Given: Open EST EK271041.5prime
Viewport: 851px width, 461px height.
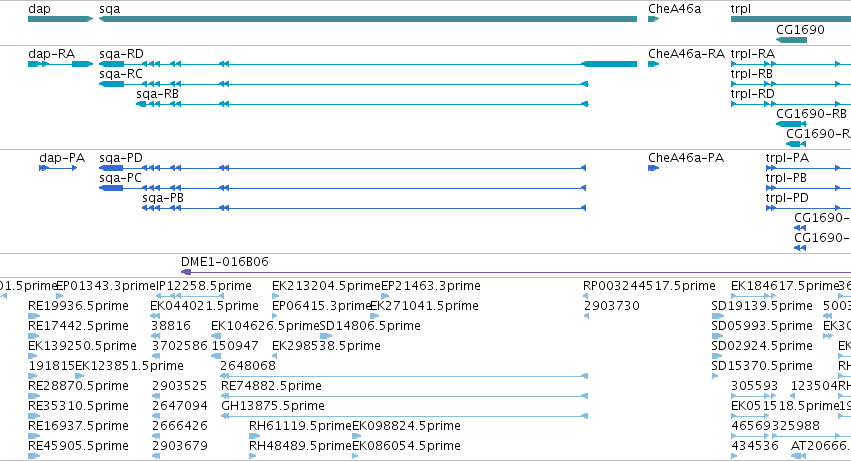Looking at the screenshot, I should (x=424, y=306).
